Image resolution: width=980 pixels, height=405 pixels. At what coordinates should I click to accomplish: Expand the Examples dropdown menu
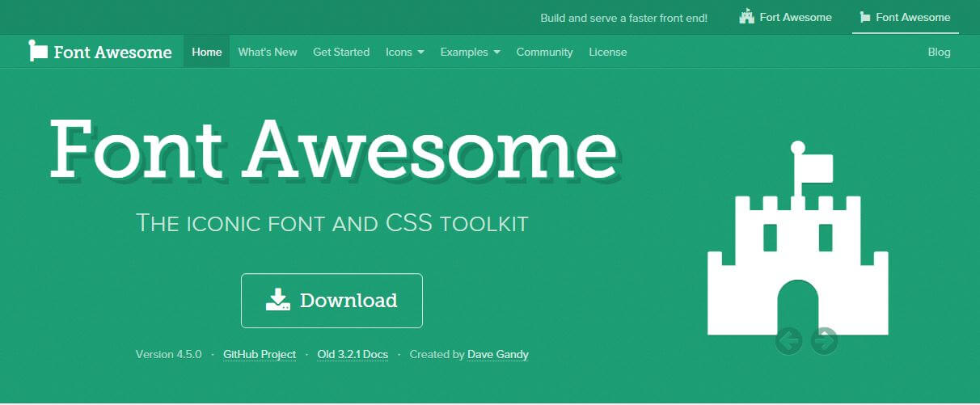point(471,52)
